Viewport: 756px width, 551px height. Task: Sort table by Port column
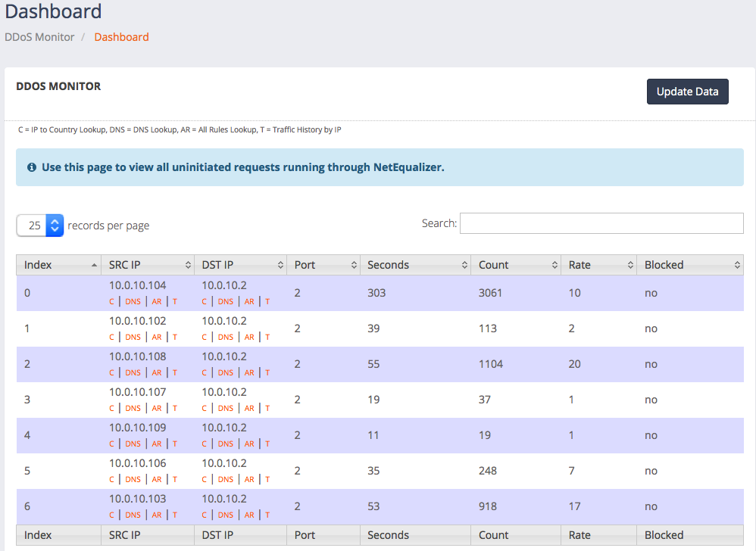(323, 265)
